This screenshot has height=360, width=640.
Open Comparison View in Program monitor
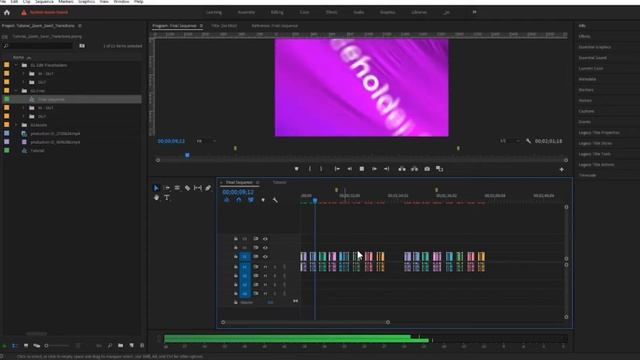click(440, 169)
